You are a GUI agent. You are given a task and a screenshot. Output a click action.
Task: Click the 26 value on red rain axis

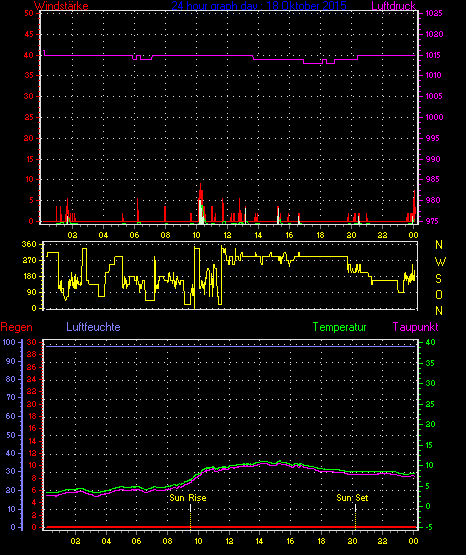tap(32, 367)
